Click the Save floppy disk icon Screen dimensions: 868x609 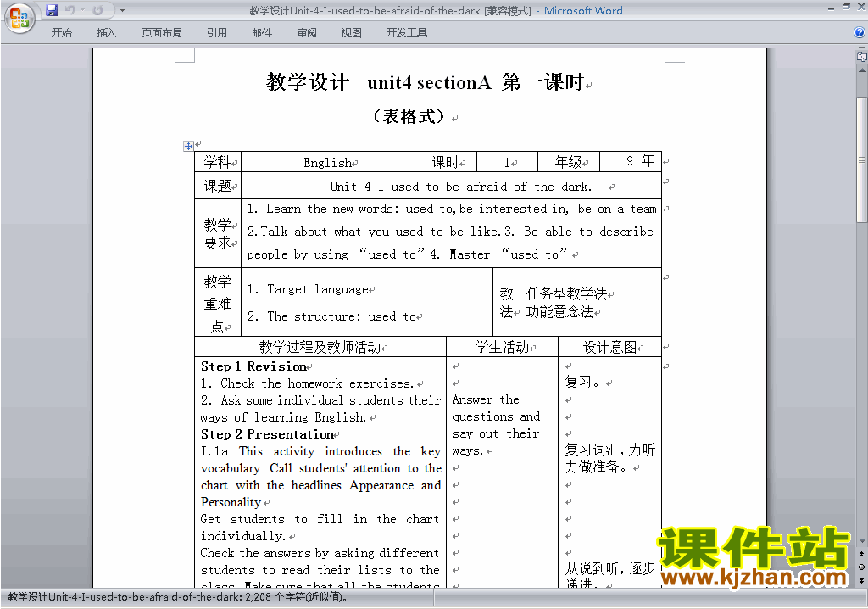(x=52, y=10)
